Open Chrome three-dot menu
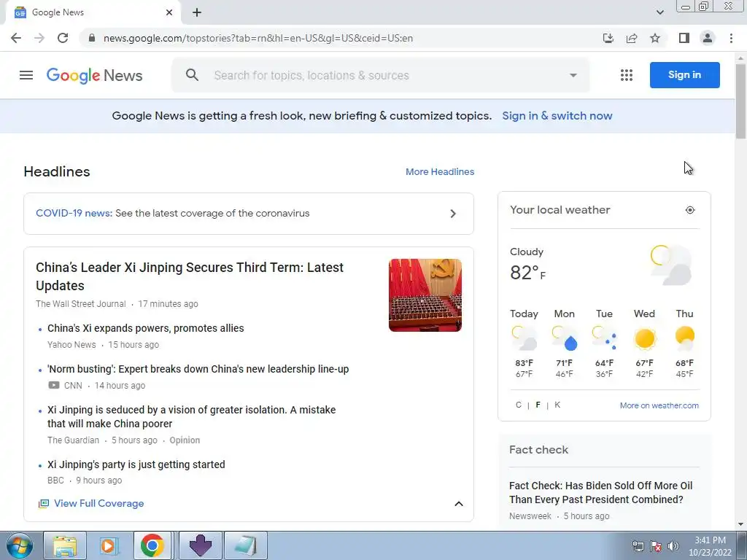The width and height of the screenshot is (747, 560). pos(731,38)
